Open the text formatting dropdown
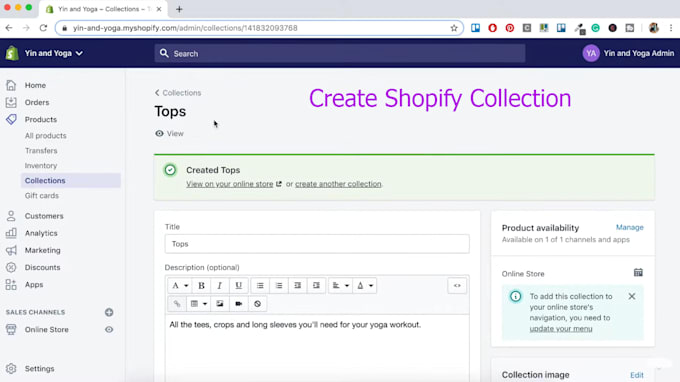This screenshot has height=382, width=680. pos(180,285)
